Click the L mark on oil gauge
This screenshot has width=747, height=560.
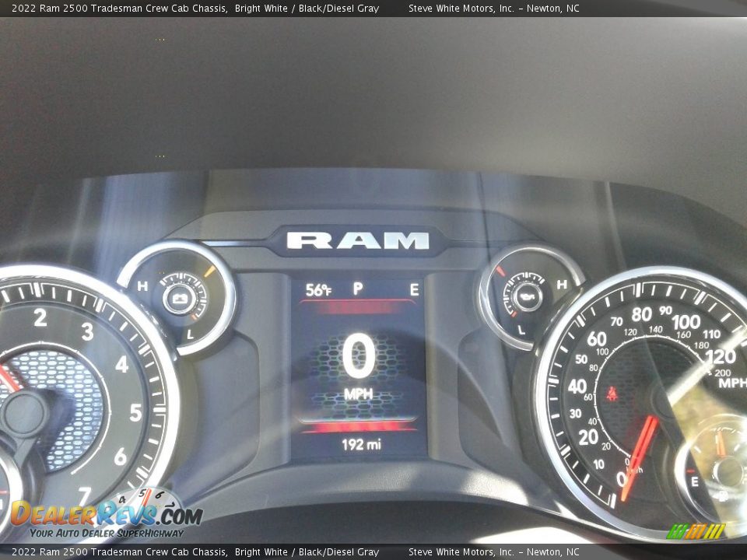[x=521, y=329]
